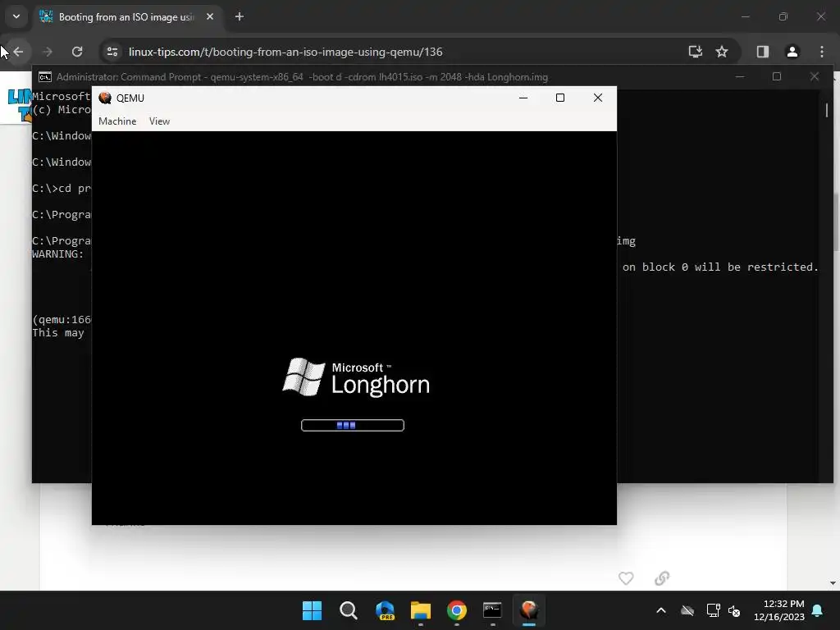
Task: Restore down the Chrome window
Action: 783,16
